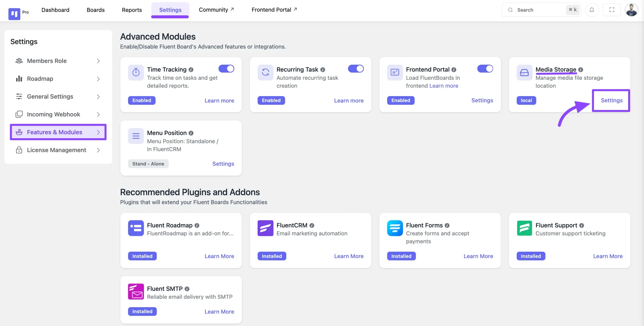
Task: Open Settings for Media Storage
Action: 612,100
